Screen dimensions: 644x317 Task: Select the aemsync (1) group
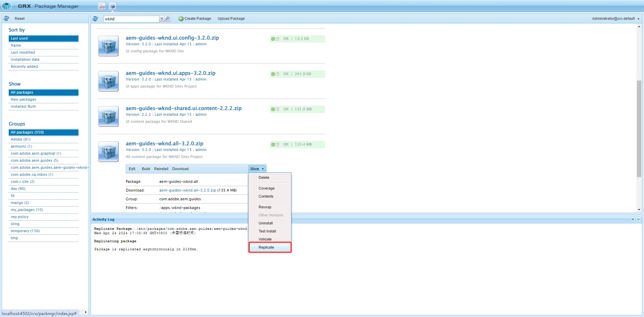[44, 146]
